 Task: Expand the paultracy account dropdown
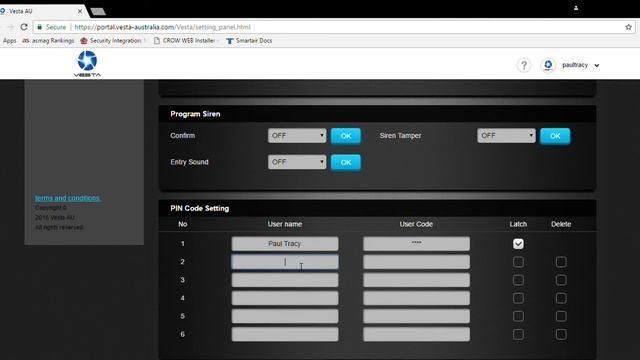click(597, 65)
